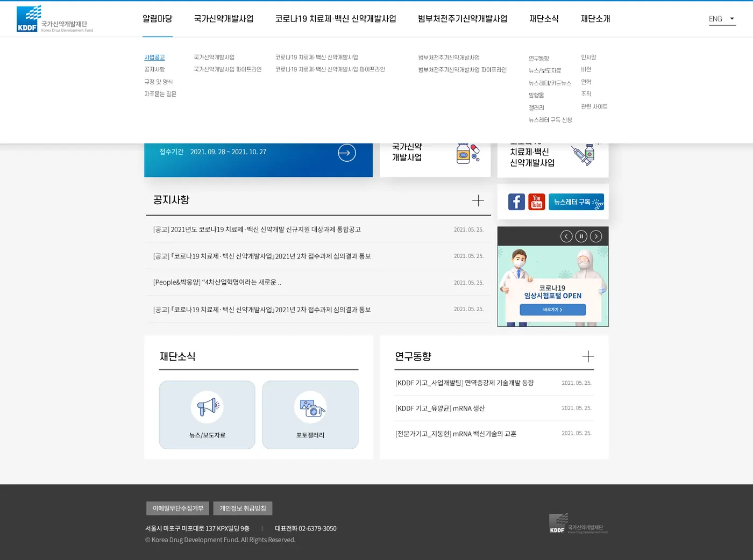This screenshot has width=753, height=560.
Task: Click the circled arrow on blue banner
Action: 347,153
